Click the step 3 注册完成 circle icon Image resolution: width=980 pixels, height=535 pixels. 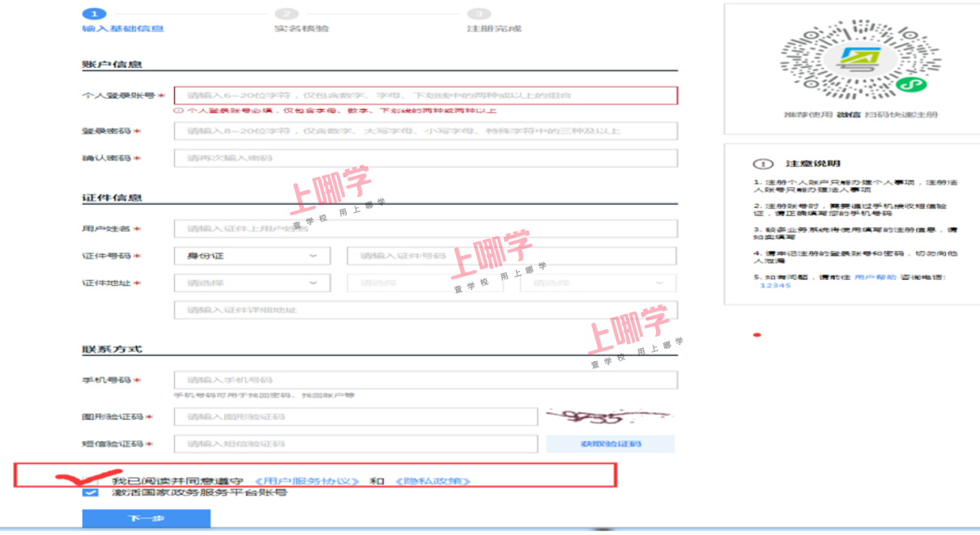(479, 14)
